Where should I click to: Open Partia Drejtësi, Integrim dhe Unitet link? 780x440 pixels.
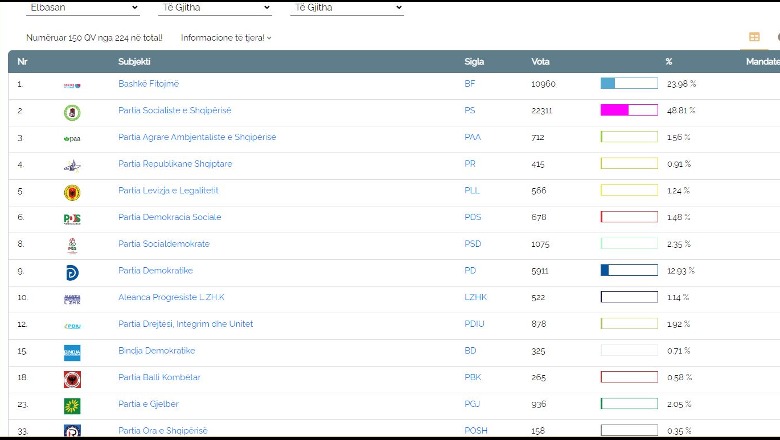[185, 324]
